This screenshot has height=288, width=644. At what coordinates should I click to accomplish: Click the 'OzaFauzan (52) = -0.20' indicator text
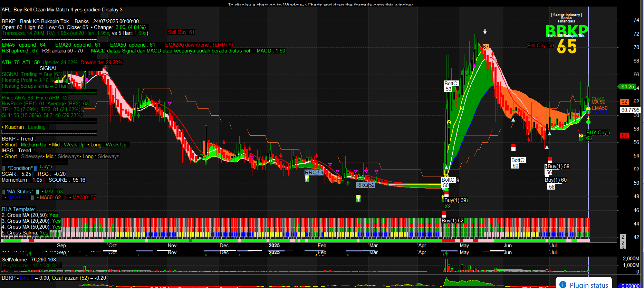coord(79,278)
